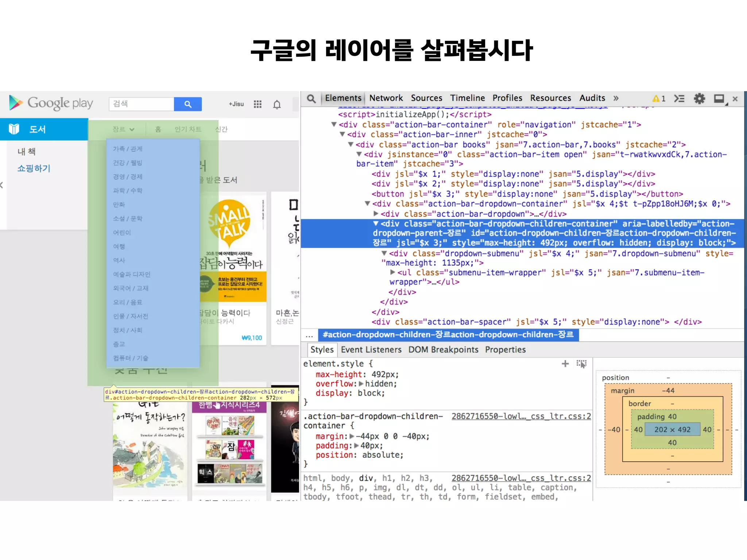The image size is (747, 560).
Task: Click the 신간 nav item
Action: (x=221, y=129)
